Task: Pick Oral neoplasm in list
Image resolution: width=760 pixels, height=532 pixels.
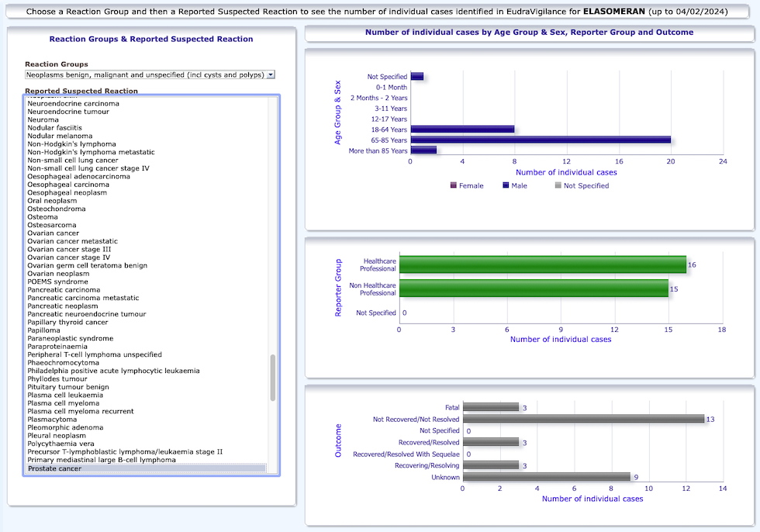Action: [x=52, y=201]
